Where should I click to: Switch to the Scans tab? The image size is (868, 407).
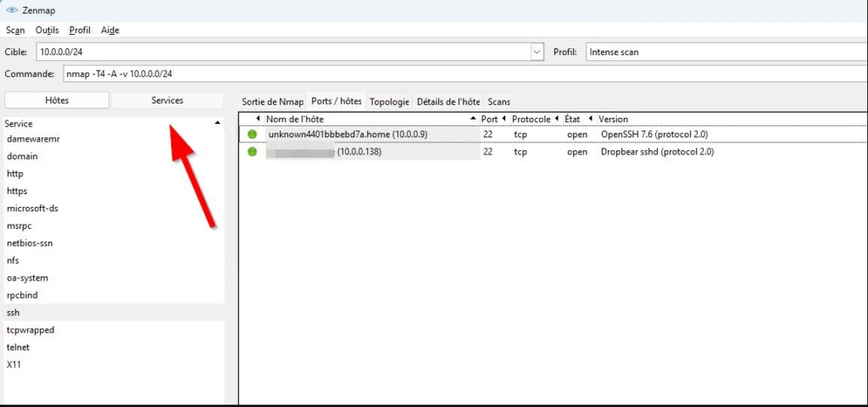498,102
